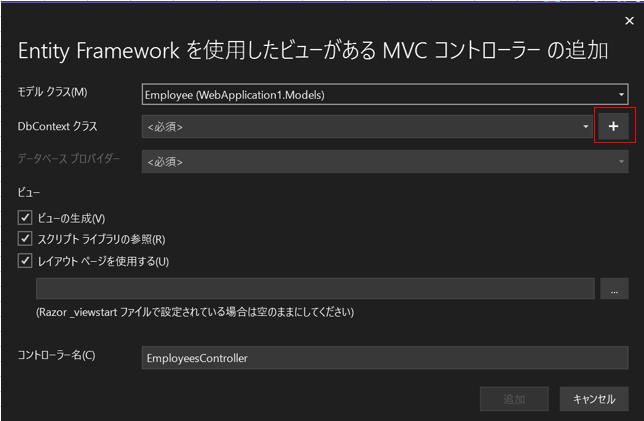Click the dialog title about Entity Framework
Image resolution: width=644 pixels, height=421 pixels.
pyautogui.click(x=313, y=51)
